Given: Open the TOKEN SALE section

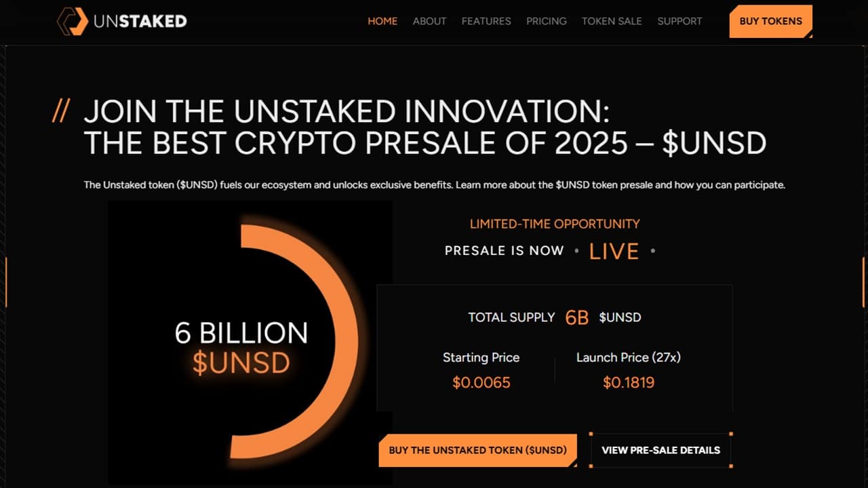Looking at the screenshot, I should [x=611, y=21].
